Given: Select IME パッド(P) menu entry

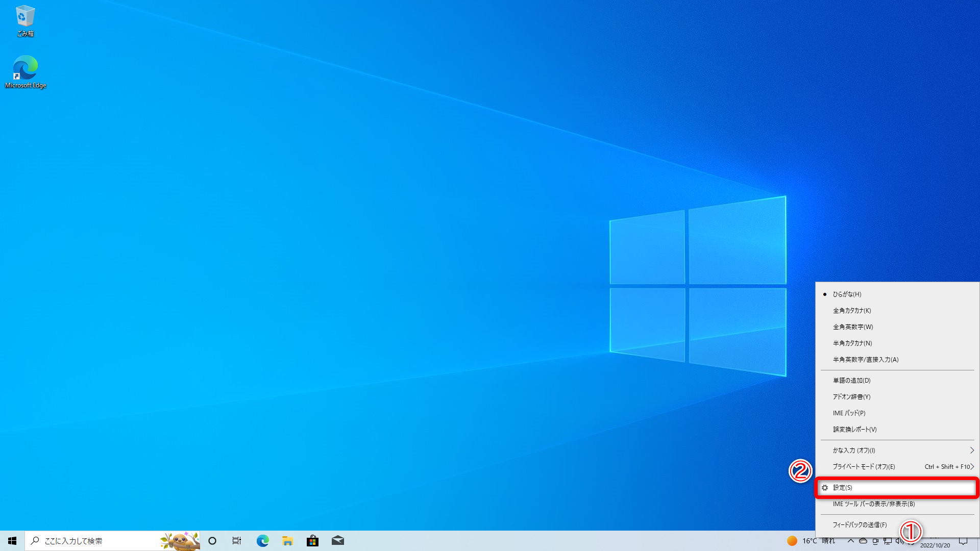Looking at the screenshot, I should 849,413.
